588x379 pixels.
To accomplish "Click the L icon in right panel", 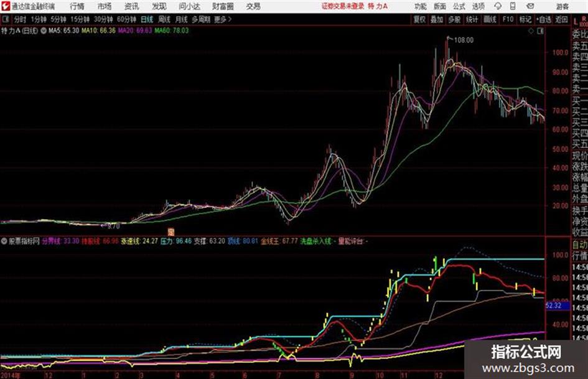I will pyautogui.click(x=576, y=22).
